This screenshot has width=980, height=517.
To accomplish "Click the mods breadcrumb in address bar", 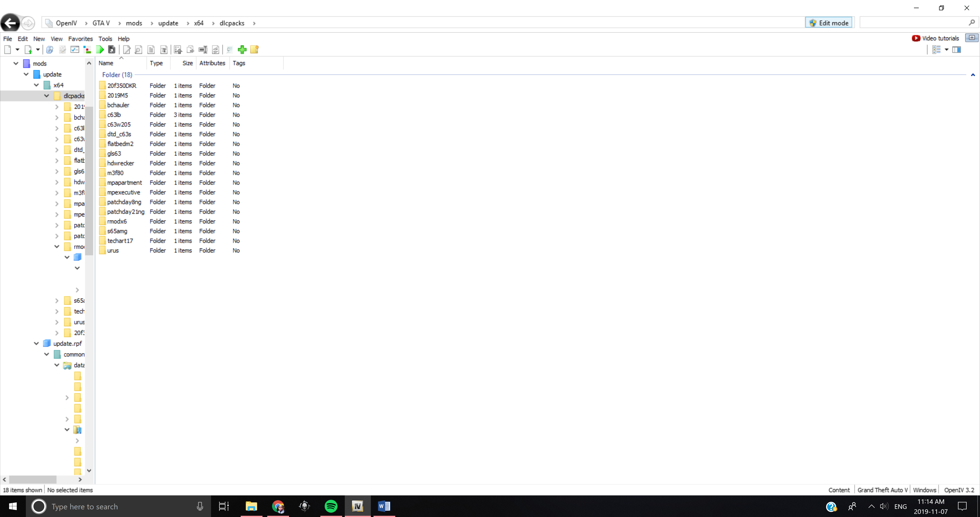I will 134,23.
